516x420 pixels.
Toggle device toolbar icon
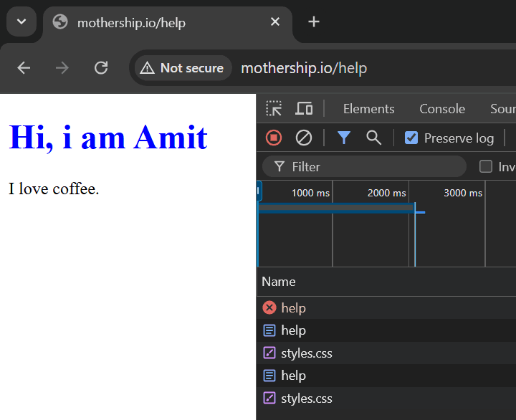click(x=304, y=109)
